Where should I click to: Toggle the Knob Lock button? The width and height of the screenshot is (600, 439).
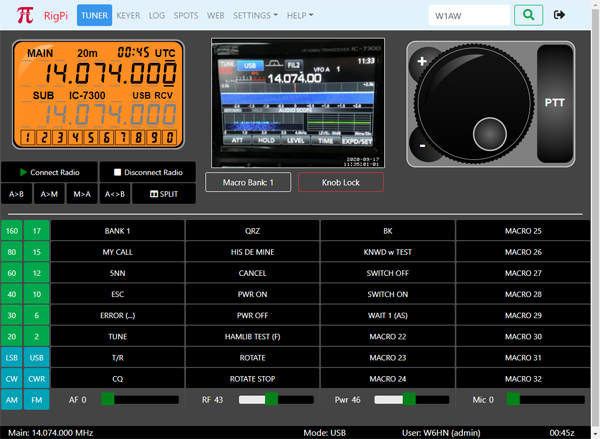coord(341,182)
